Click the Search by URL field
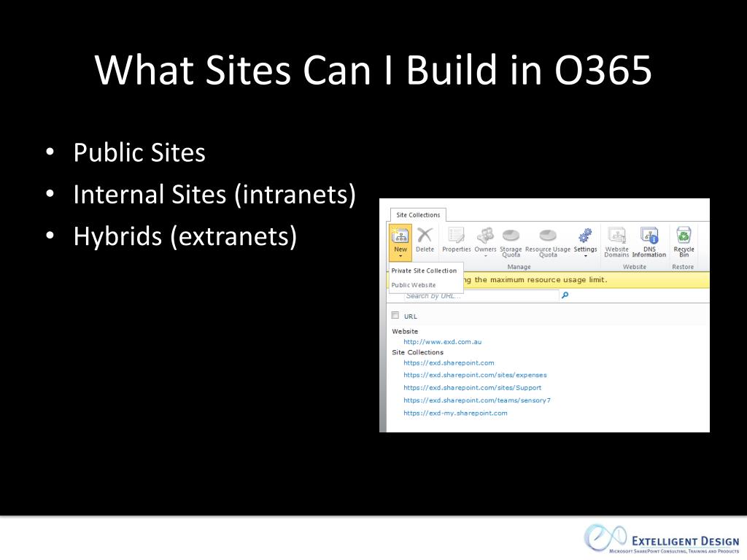Screen dimensions: 747x560 coord(481,296)
